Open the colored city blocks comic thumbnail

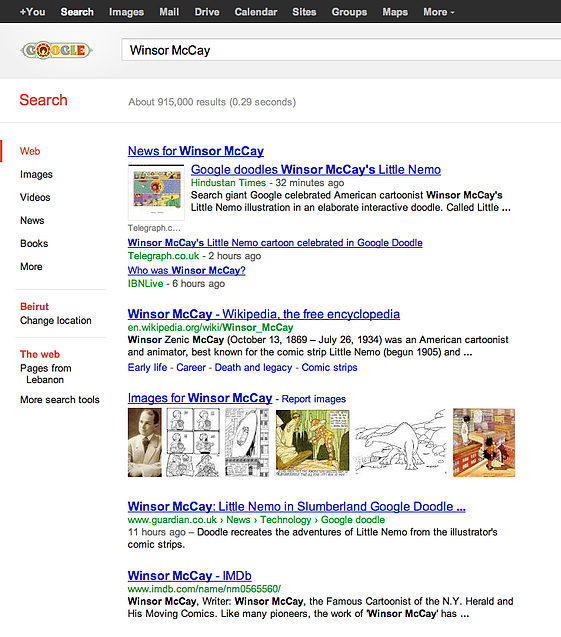pos(484,442)
